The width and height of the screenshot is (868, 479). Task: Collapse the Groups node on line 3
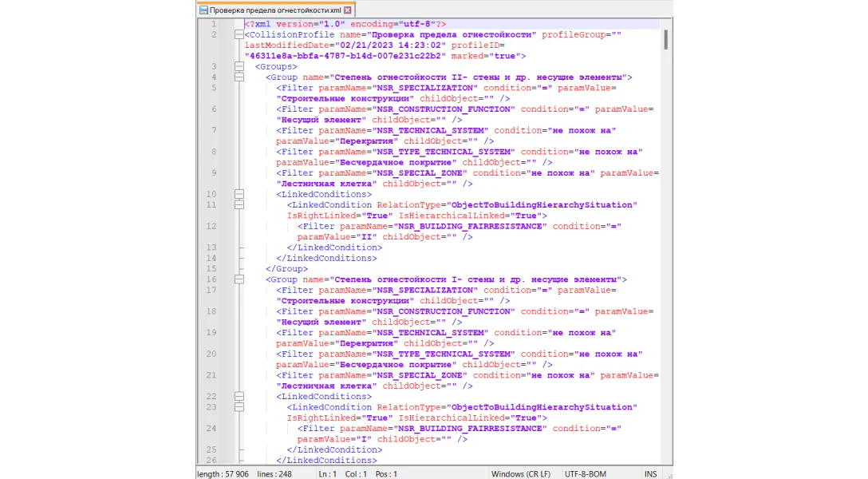coord(239,67)
